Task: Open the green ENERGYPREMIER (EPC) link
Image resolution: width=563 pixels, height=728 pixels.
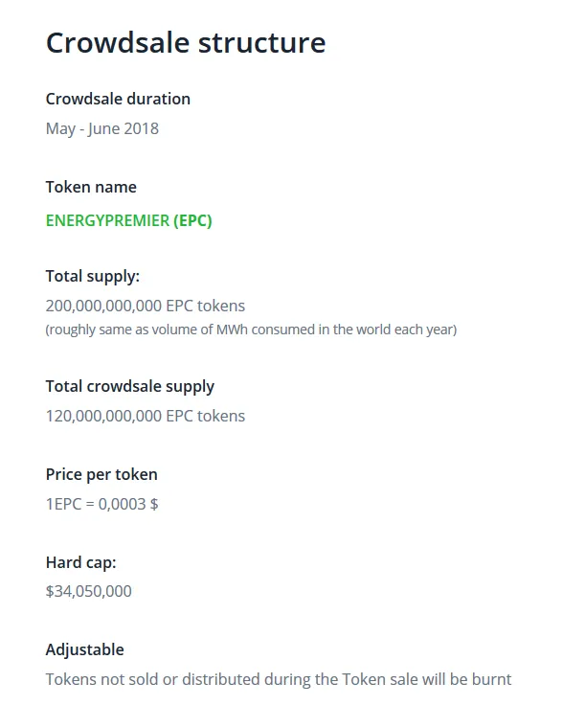Action: tap(128, 220)
